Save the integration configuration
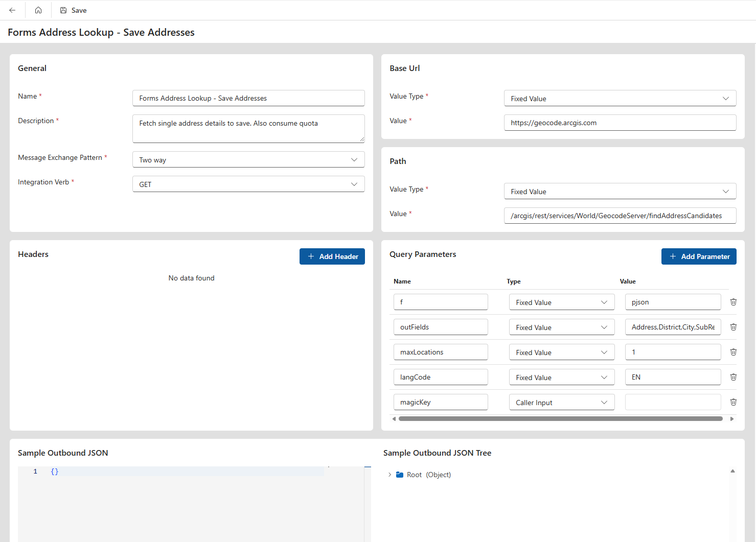Image resolution: width=756 pixels, height=542 pixels. 73,10
